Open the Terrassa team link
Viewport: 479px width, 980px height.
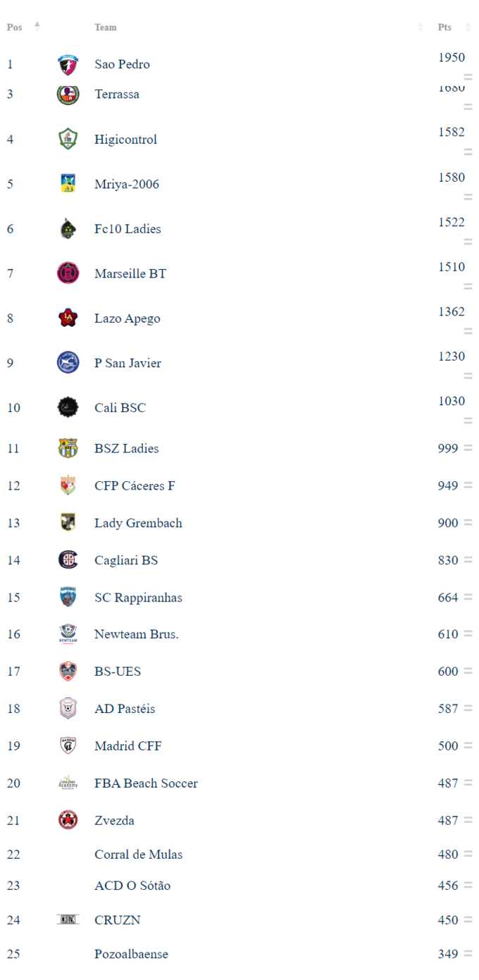point(117,94)
